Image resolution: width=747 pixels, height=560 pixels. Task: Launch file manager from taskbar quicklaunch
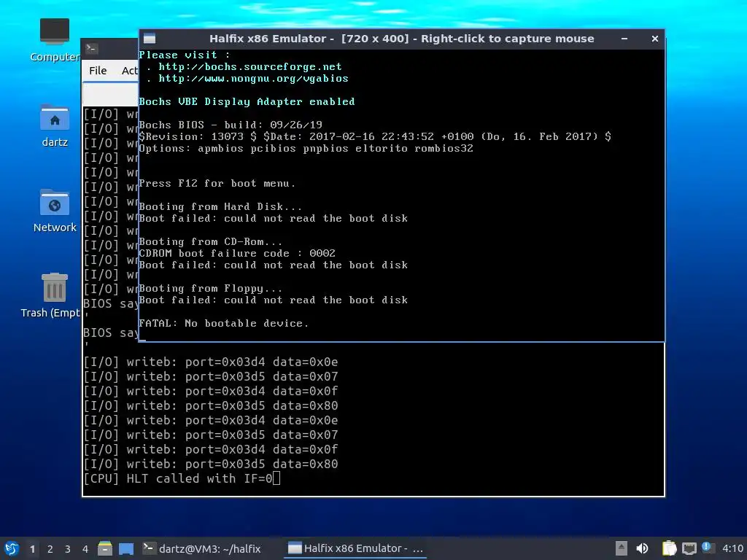(x=105, y=548)
